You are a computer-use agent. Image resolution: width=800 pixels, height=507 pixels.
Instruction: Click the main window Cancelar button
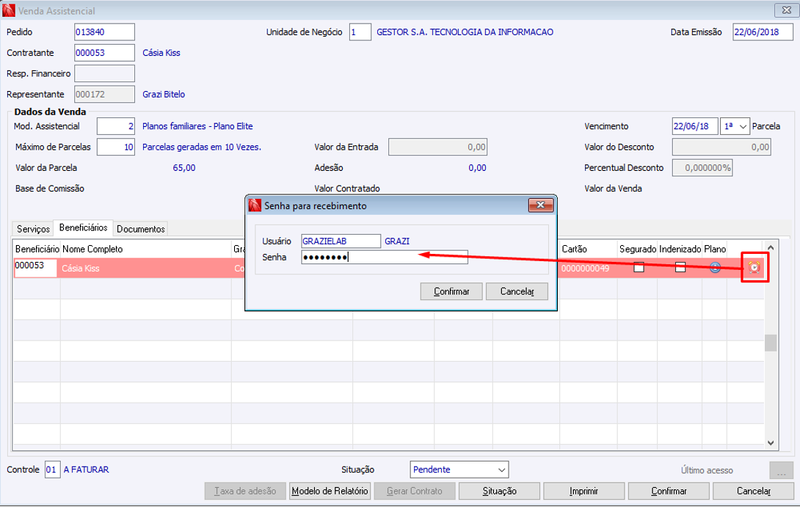[x=754, y=491]
